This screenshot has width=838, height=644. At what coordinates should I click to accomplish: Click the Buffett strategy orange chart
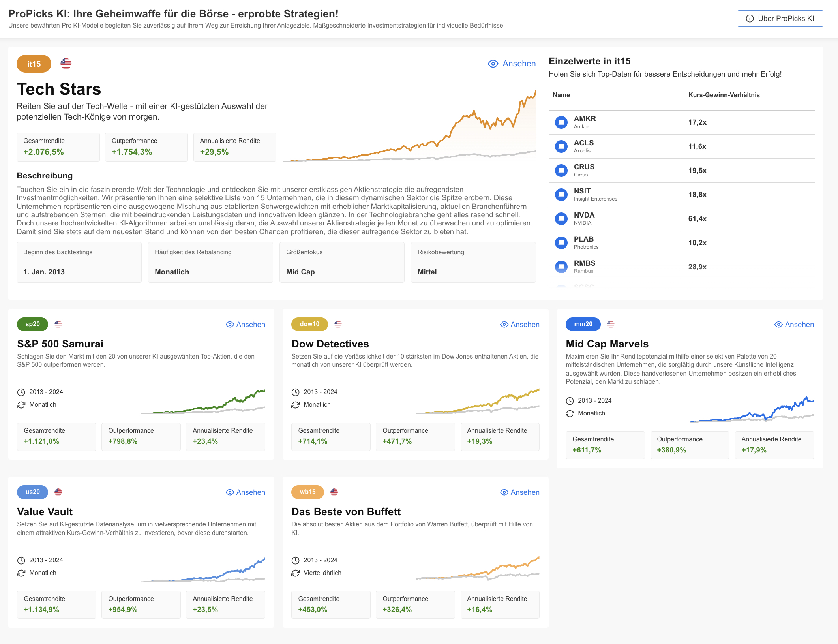click(x=478, y=569)
